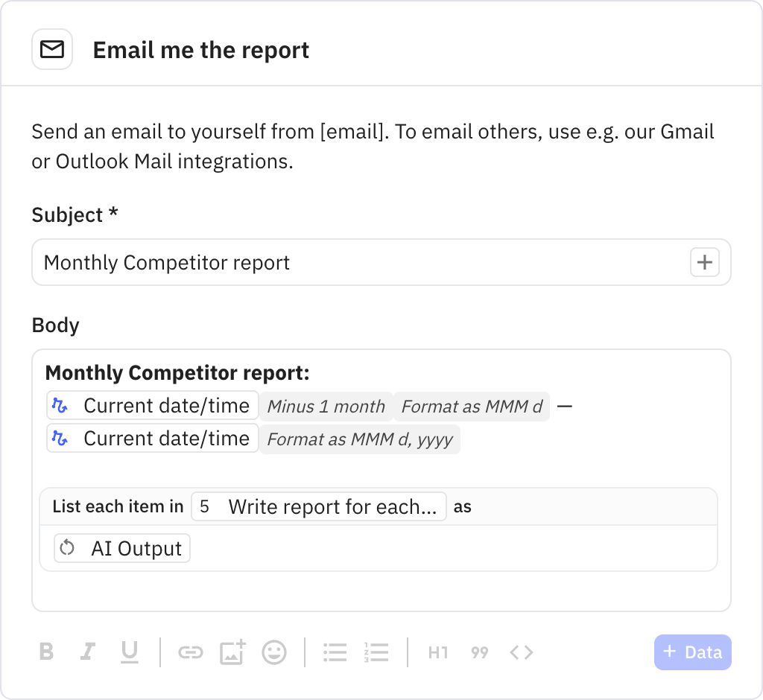Click the List each item in label

[x=118, y=506]
